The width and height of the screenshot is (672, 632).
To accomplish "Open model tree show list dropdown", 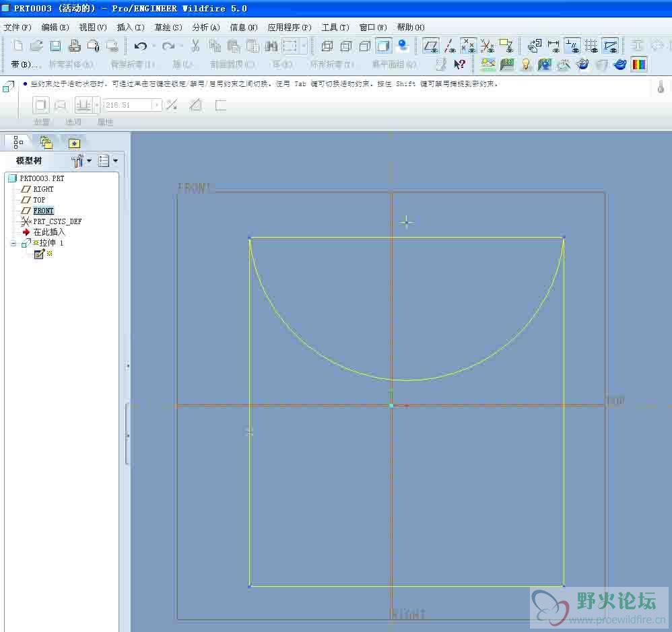I will click(x=108, y=161).
